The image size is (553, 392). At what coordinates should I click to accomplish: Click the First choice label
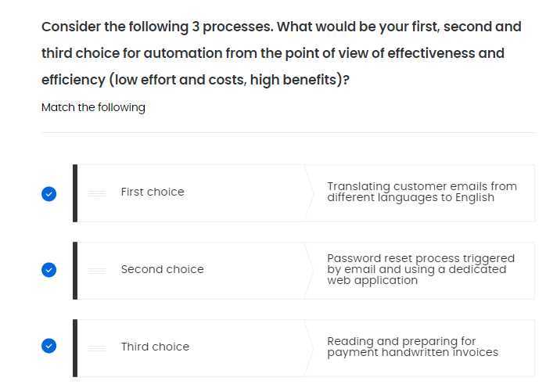pos(153,192)
